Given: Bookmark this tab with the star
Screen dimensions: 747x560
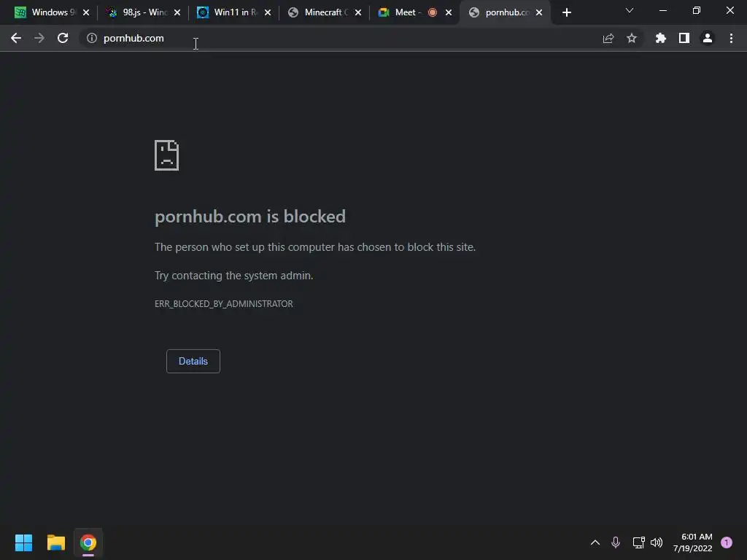Looking at the screenshot, I should [632, 38].
